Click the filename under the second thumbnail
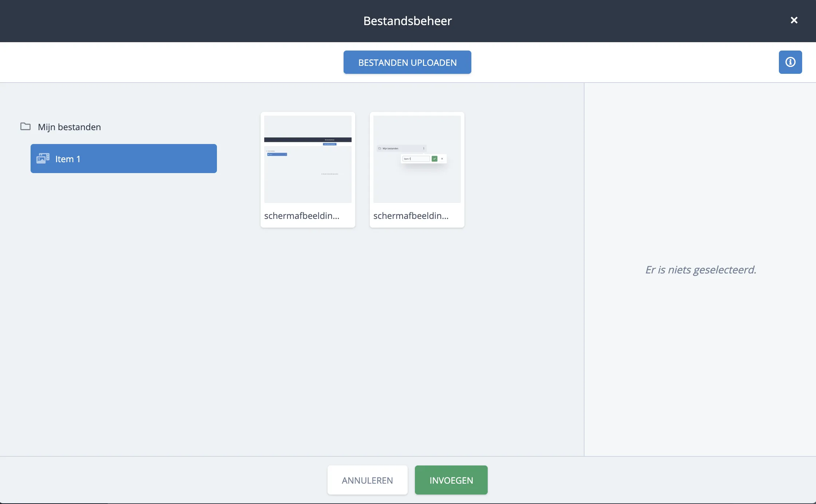 pos(411,216)
